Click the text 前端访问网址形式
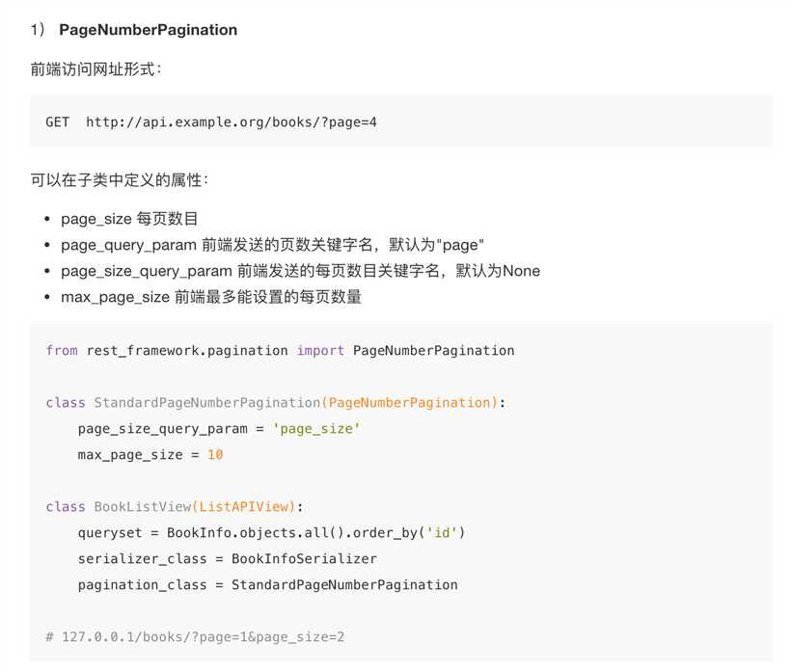The image size is (792, 672). [96, 68]
